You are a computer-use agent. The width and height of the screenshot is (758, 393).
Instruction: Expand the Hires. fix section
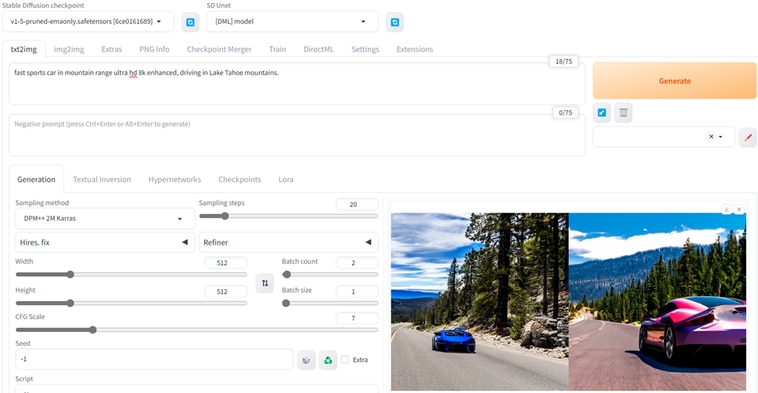105,242
